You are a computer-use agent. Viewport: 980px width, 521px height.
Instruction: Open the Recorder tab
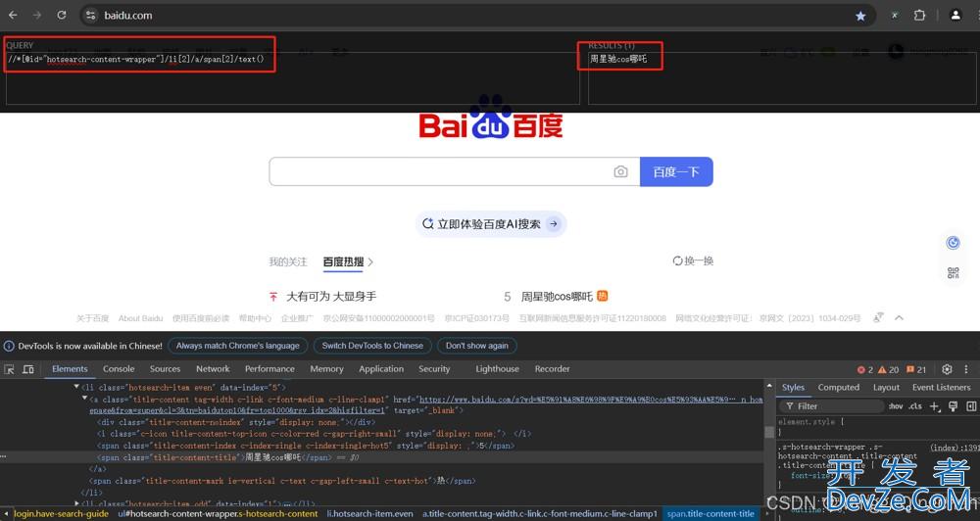553,369
